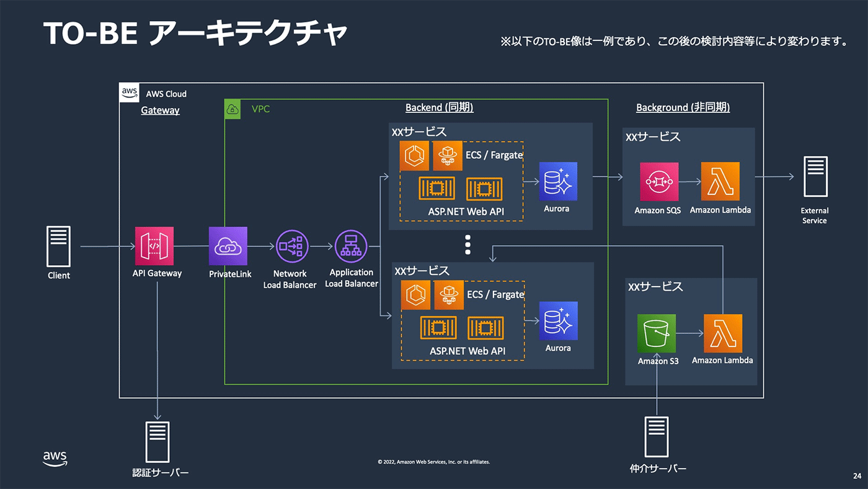Click the aws logo in slide footer
Viewport: 868px width, 489px height.
point(55,459)
